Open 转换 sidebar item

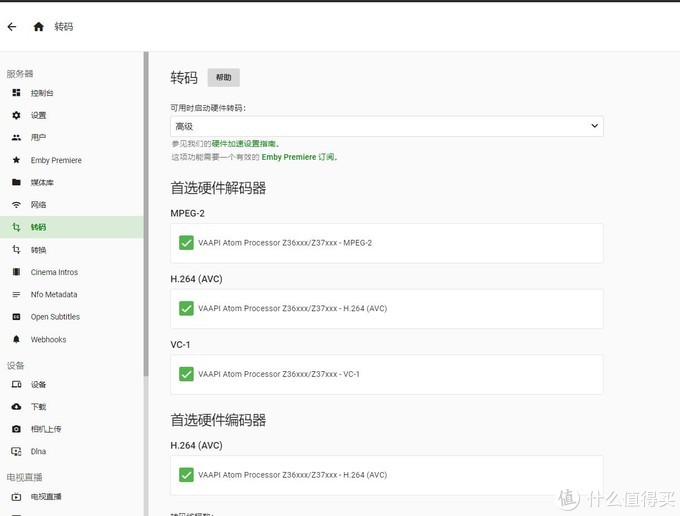point(72,250)
